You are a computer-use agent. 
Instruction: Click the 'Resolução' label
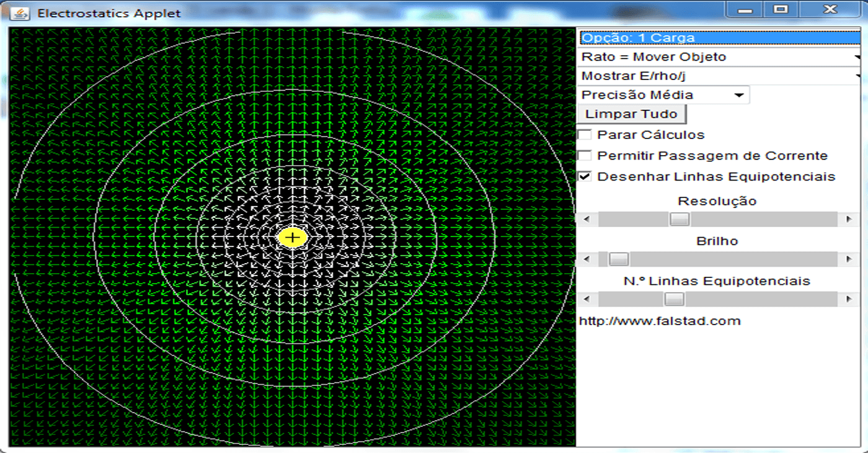coord(717,201)
